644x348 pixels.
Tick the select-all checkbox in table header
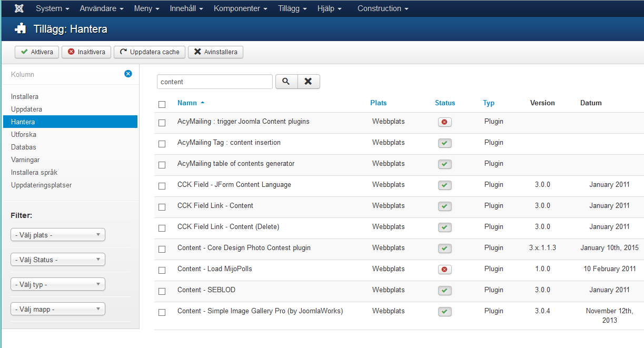point(162,104)
